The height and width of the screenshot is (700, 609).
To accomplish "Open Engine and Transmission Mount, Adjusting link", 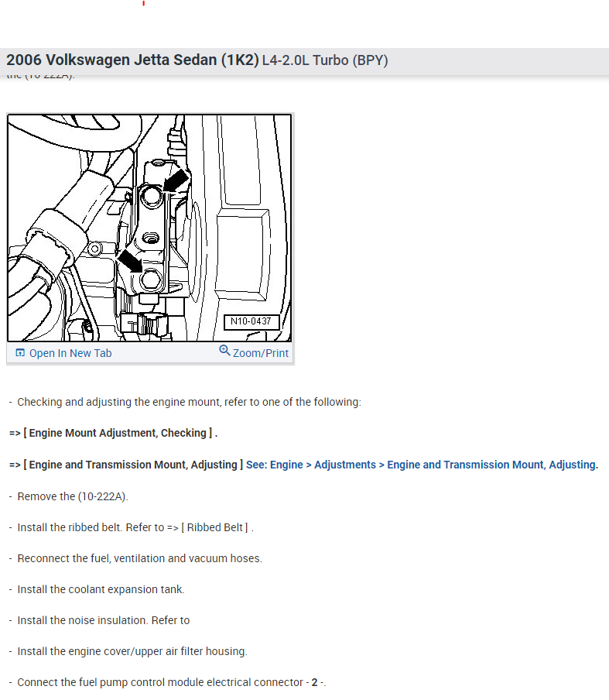I will tap(422, 465).
